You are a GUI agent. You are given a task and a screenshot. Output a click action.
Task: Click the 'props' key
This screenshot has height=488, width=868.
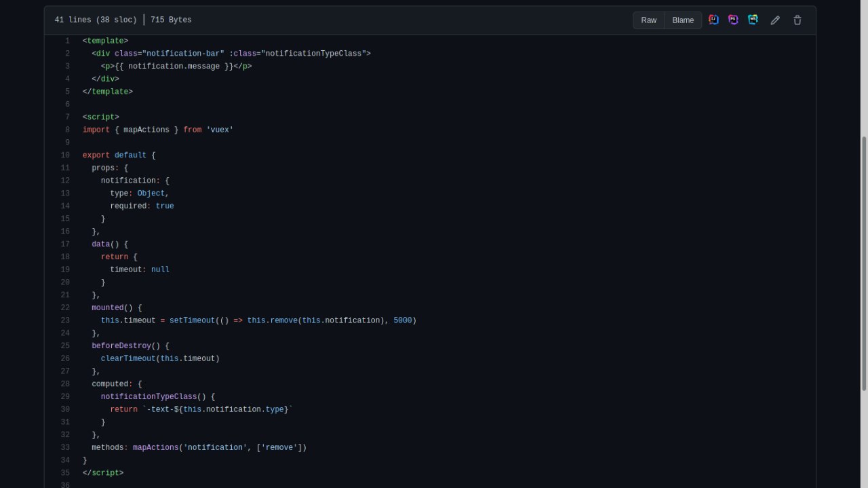pyautogui.click(x=103, y=168)
